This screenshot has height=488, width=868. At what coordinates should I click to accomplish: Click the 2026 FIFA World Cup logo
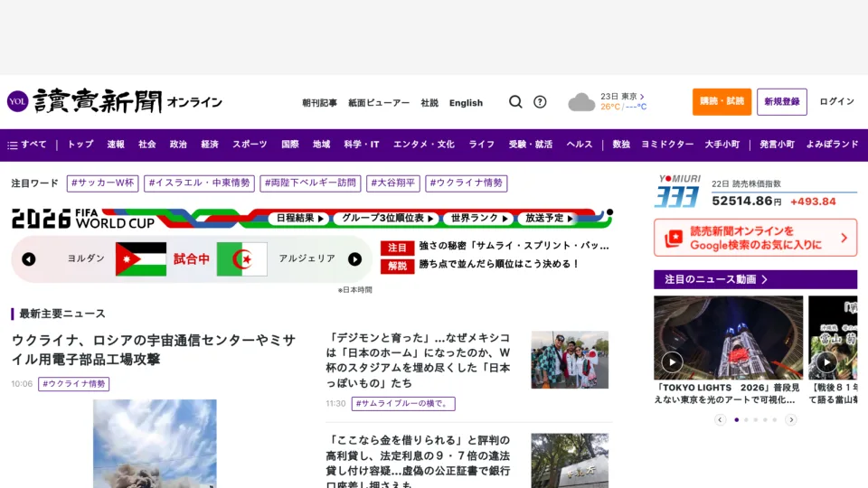point(83,219)
